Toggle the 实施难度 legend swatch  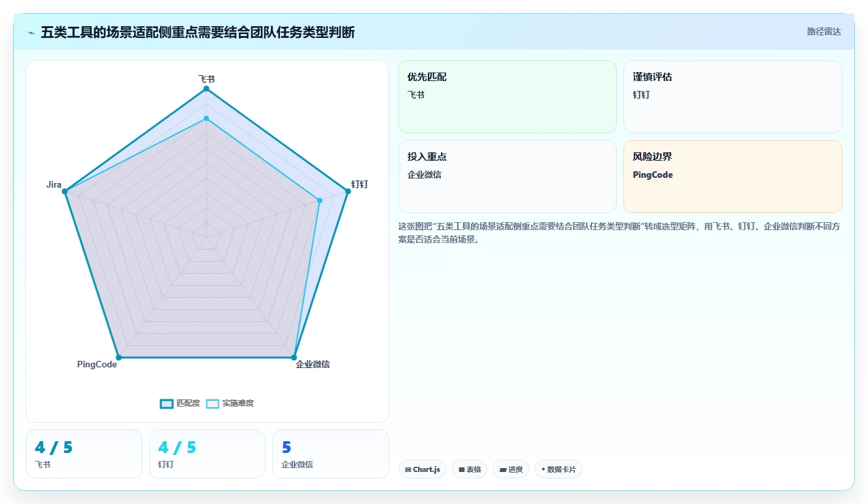(x=213, y=403)
